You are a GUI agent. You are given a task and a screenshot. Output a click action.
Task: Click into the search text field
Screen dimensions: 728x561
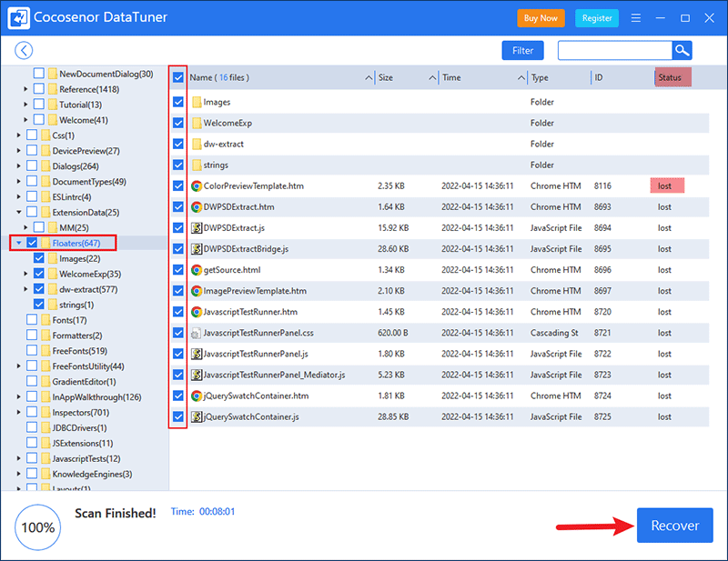pos(615,51)
